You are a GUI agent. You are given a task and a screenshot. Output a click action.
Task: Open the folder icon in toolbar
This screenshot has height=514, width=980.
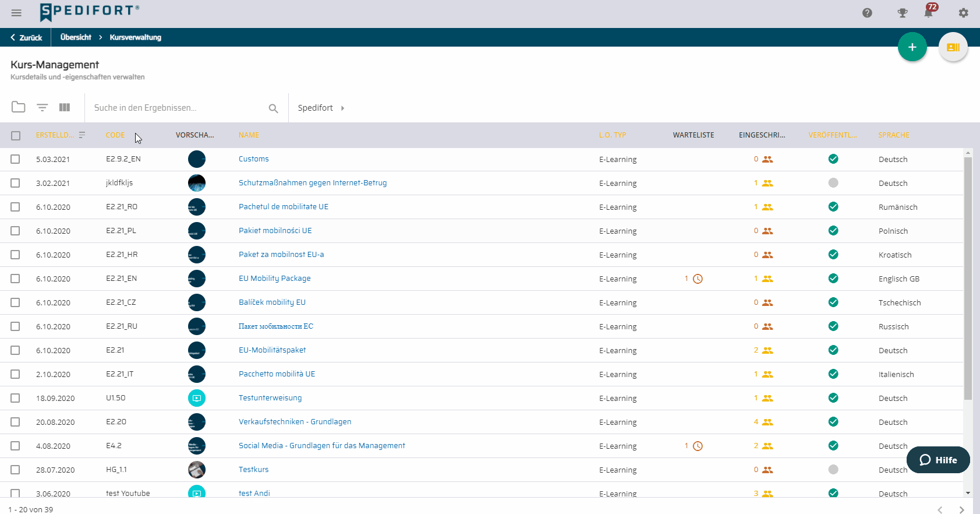coord(19,107)
